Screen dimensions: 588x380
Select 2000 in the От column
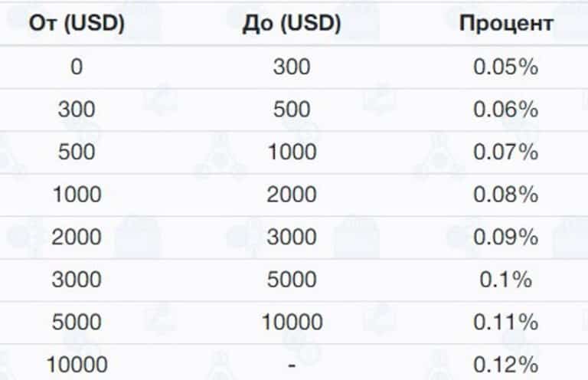(x=77, y=237)
